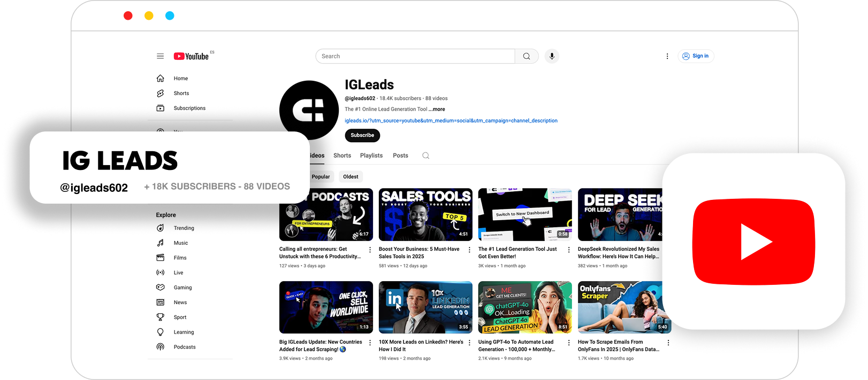The width and height of the screenshot is (868, 380).
Task: Open the ChatGPT 4o Lead Generation thumbnail
Action: click(x=525, y=307)
